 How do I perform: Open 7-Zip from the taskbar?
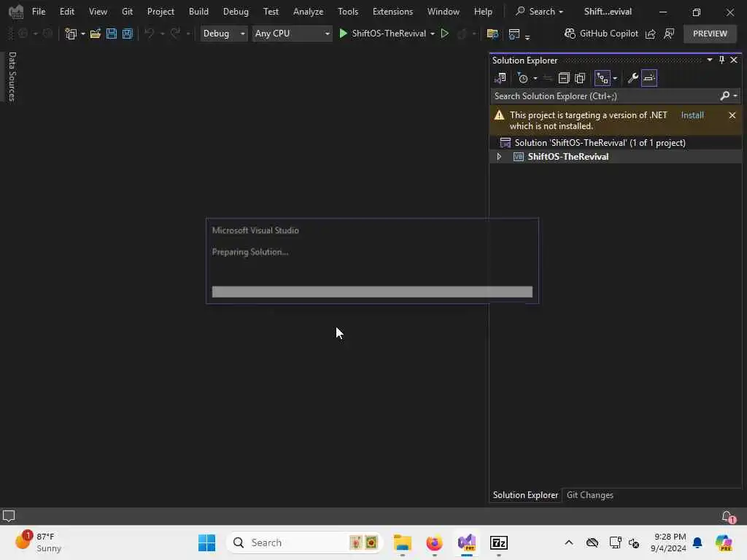click(x=499, y=542)
